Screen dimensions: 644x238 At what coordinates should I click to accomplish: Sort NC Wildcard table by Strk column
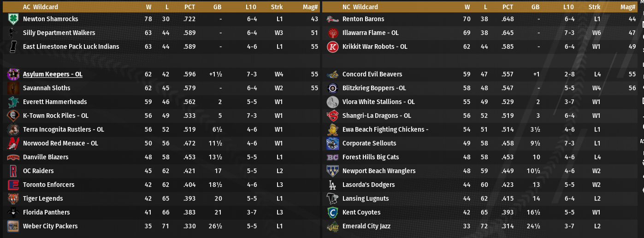(x=594, y=7)
